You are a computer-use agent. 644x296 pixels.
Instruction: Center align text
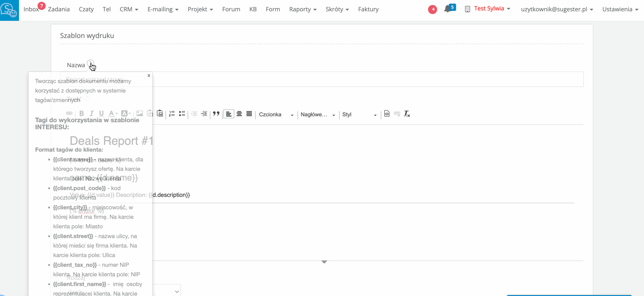tap(239, 114)
